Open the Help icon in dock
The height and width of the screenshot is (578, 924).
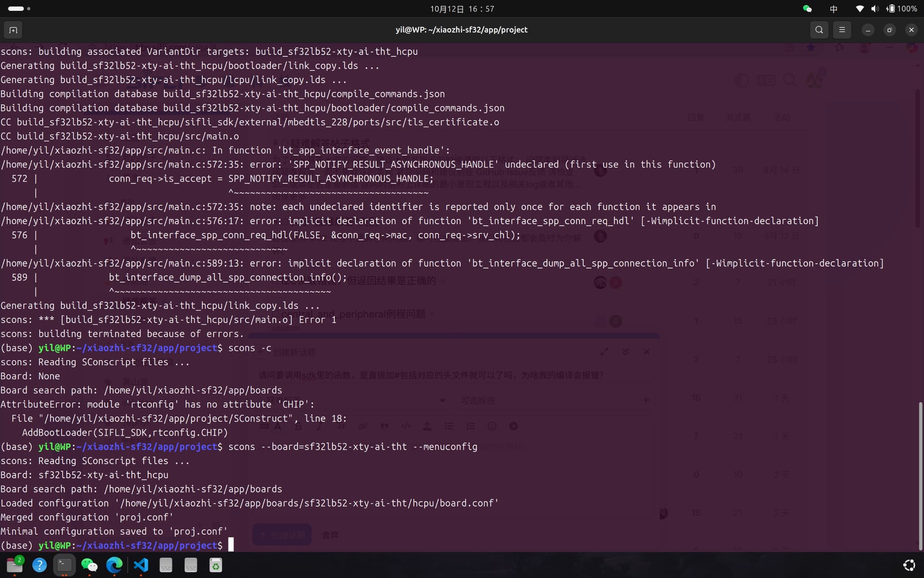click(39, 565)
